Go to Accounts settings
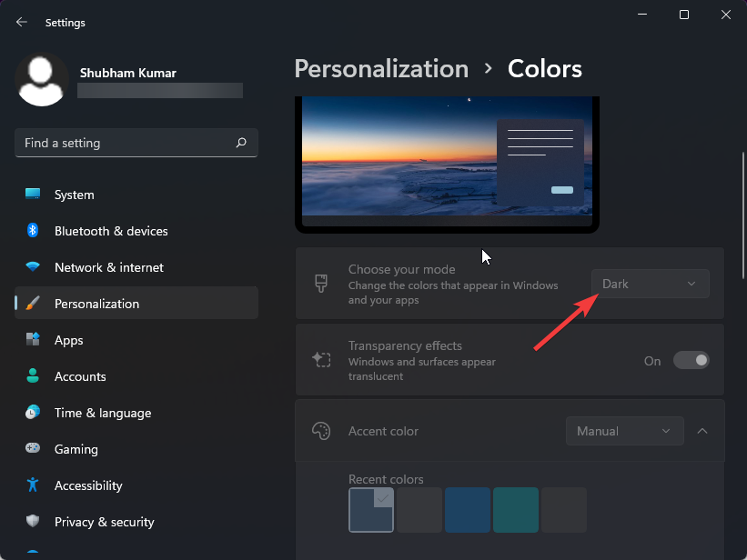The image size is (747, 560). tap(136, 376)
